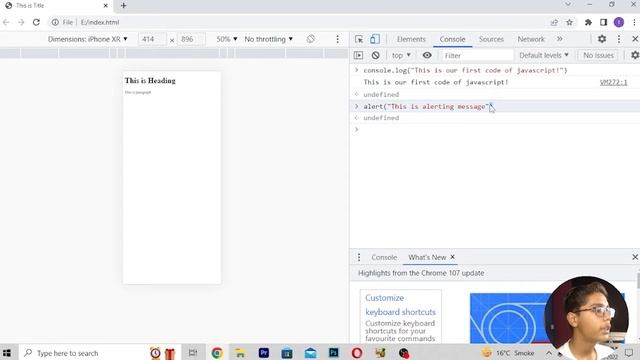Open the top context dropdown
The width and height of the screenshot is (640, 360).
(401, 55)
